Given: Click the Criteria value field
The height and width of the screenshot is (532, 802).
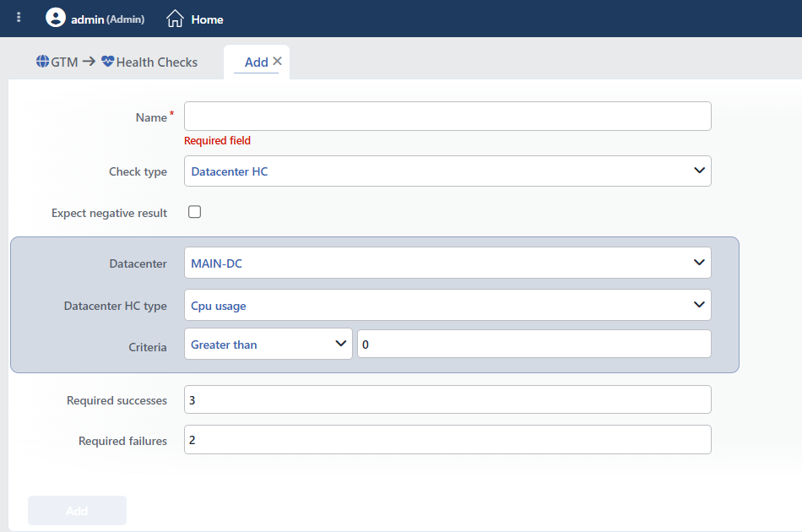Looking at the screenshot, I should (x=534, y=344).
